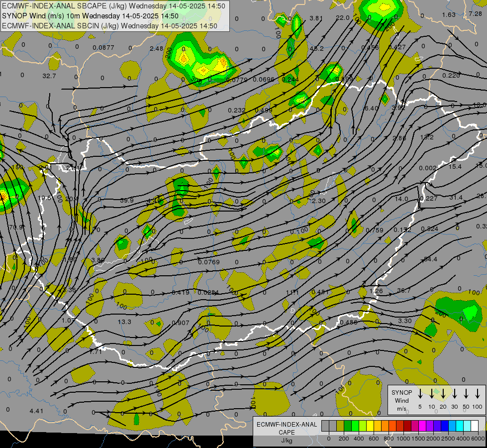The image size is (487, 448).
Task: Click the 30 m/s wind arrow in legend
Action: pyautogui.click(x=454, y=394)
